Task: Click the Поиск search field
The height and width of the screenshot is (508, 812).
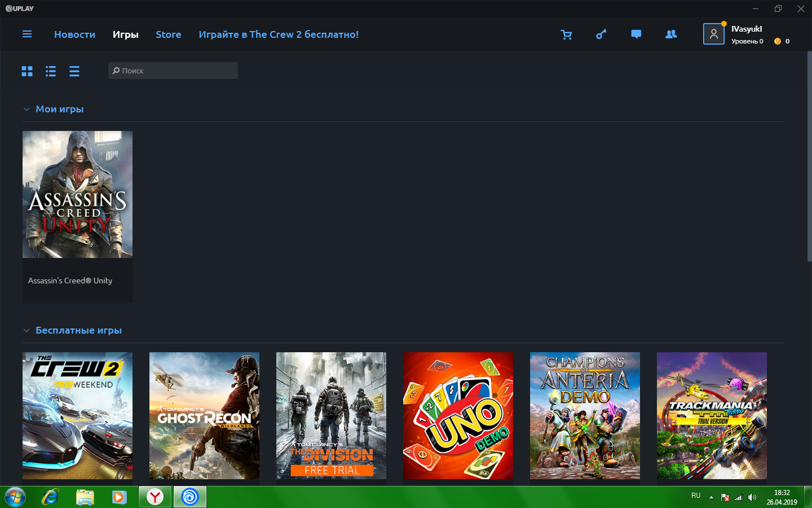Action: (x=173, y=71)
